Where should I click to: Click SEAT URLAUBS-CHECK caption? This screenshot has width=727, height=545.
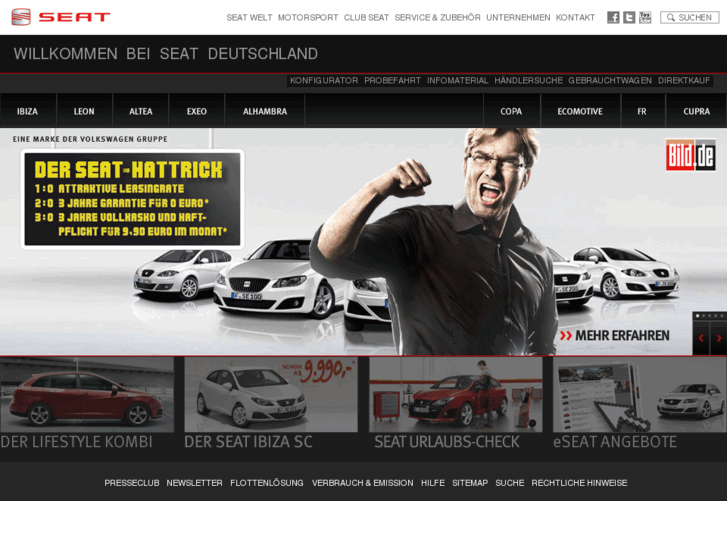[447, 442]
